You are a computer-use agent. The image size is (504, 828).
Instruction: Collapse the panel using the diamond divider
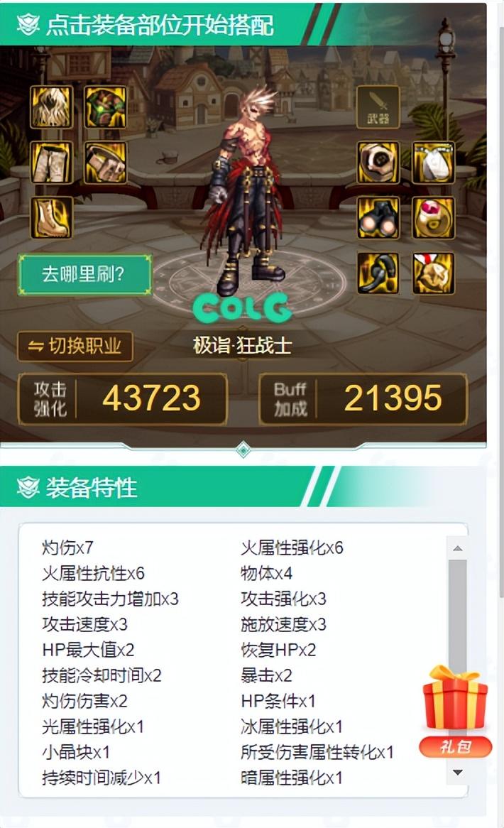243,450
